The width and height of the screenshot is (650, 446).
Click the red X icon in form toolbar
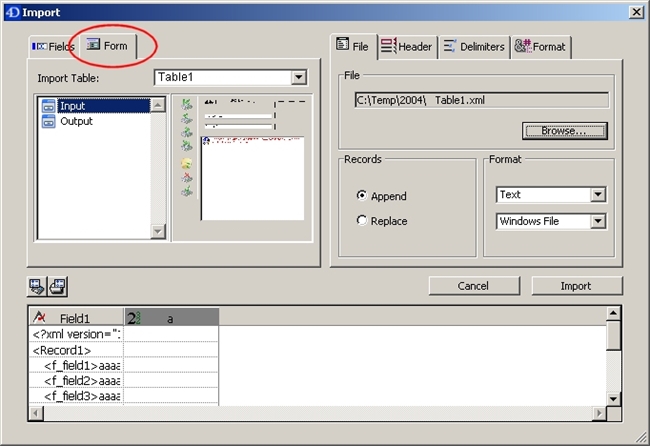[x=186, y=176]
